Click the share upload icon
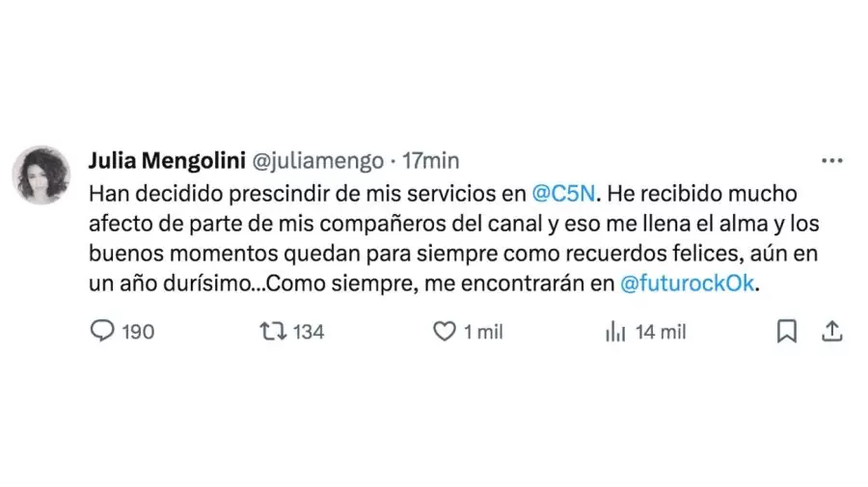This screenshot has width=868, height=487. tap(831, 332)
